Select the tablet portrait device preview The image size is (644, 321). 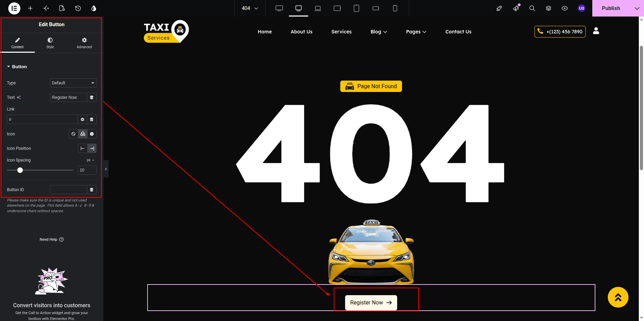tap(356, 8)
